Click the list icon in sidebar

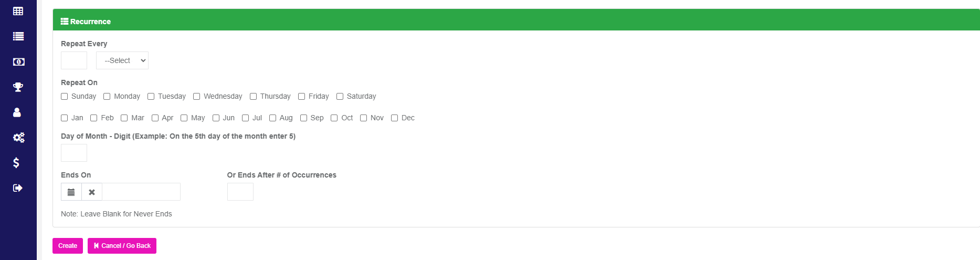(x=18, y=36)
